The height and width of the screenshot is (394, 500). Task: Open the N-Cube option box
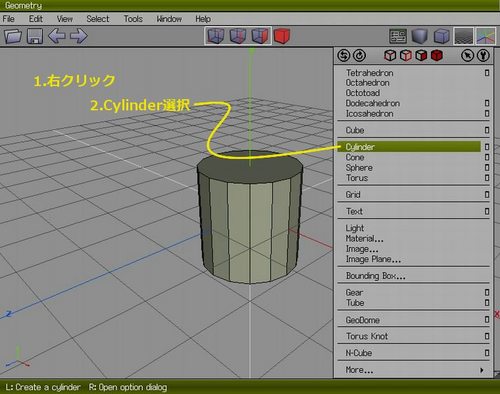point(487,353)
